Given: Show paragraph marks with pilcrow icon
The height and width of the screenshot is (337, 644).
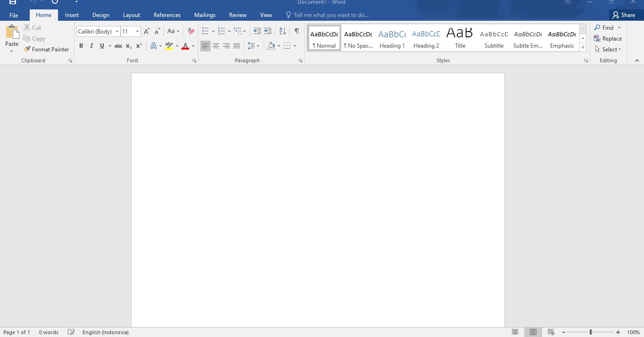Looking at the screenshot, I should [297, 31].
